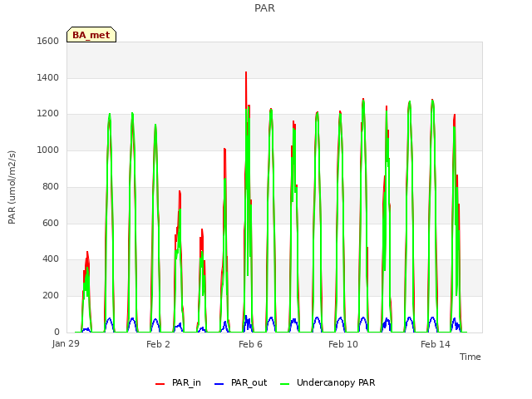Viewport: 532px width, 399px height.
Task: Click the PAR chart title
Action: point(264,7)
